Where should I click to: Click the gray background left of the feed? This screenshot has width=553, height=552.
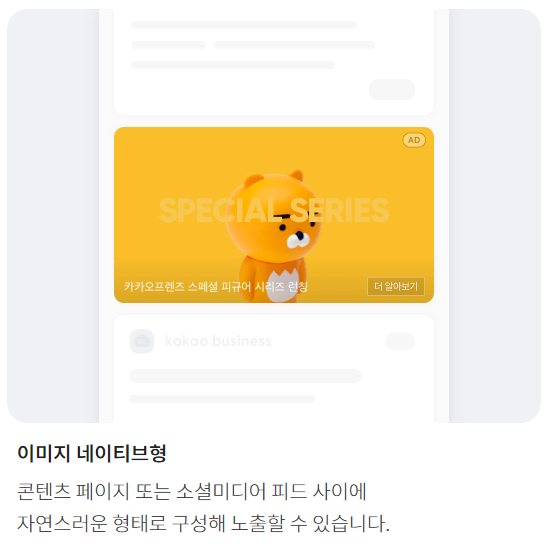(x=53, y=216)
